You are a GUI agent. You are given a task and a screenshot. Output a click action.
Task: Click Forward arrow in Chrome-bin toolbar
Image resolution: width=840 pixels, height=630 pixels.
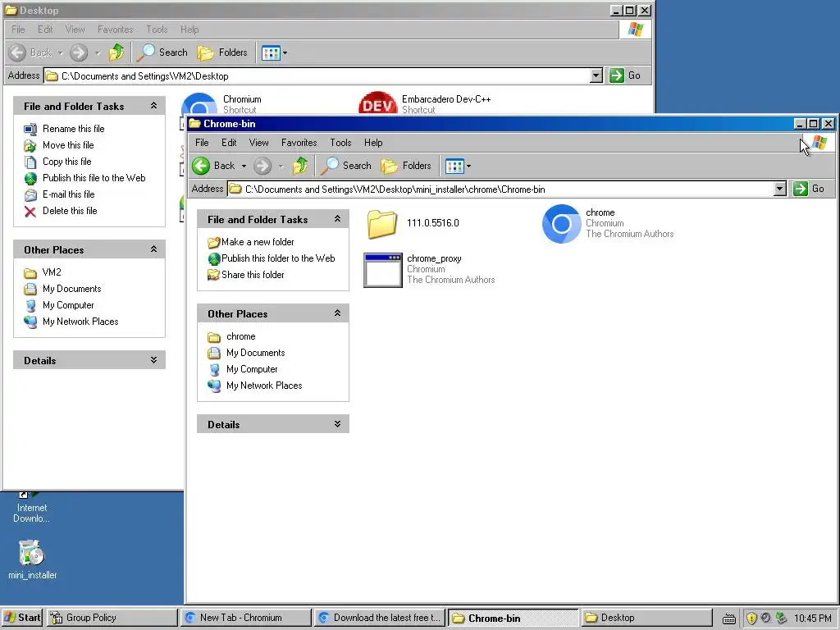262,166
